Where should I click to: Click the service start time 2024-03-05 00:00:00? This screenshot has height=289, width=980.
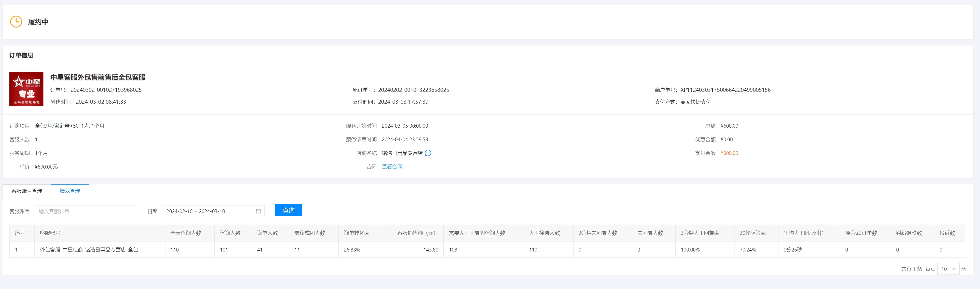405,126
